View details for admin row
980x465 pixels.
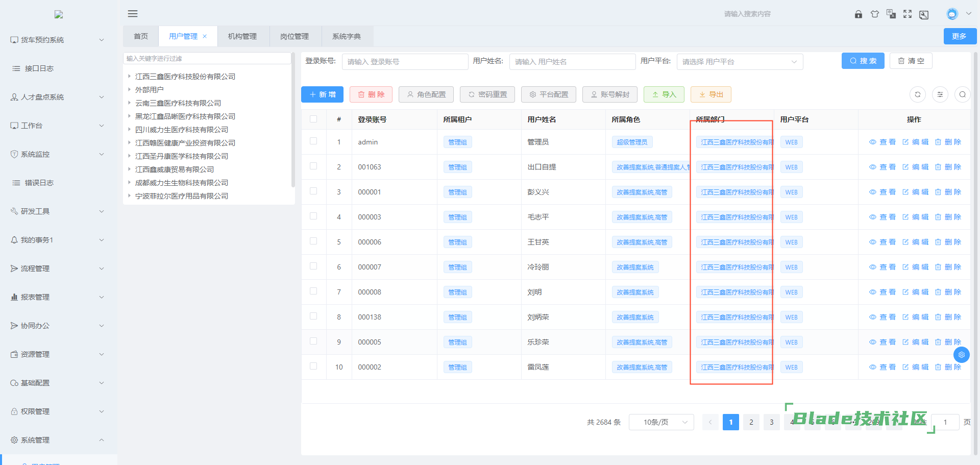[883, 142]
